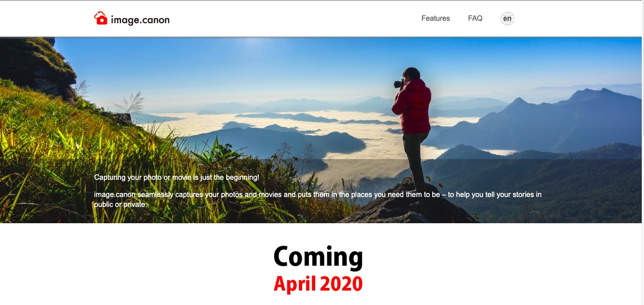Click the black 'Coming' heading
This screenshot has height=305, width=644.
tap(318, 256)
